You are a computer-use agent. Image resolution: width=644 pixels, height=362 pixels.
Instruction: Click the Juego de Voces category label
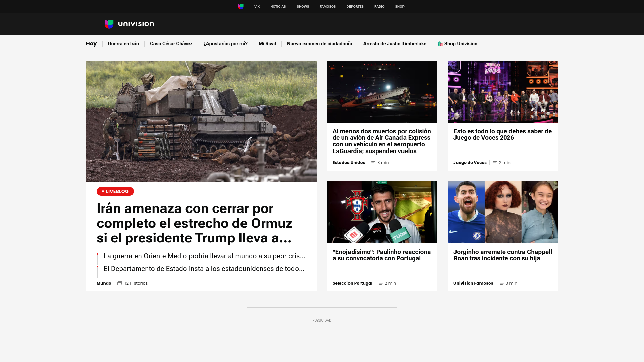[470, 163]
